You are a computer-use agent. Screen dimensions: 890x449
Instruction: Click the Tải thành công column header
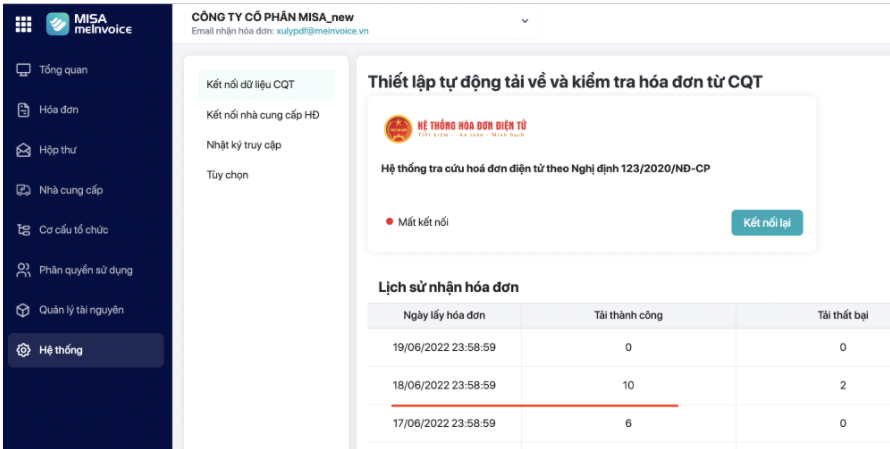[x=628, y=316]
